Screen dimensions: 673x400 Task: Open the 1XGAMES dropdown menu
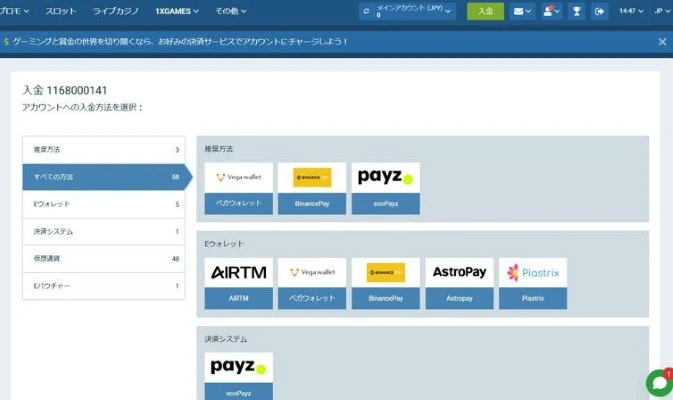pyautogui.click(x=177, y=11)
